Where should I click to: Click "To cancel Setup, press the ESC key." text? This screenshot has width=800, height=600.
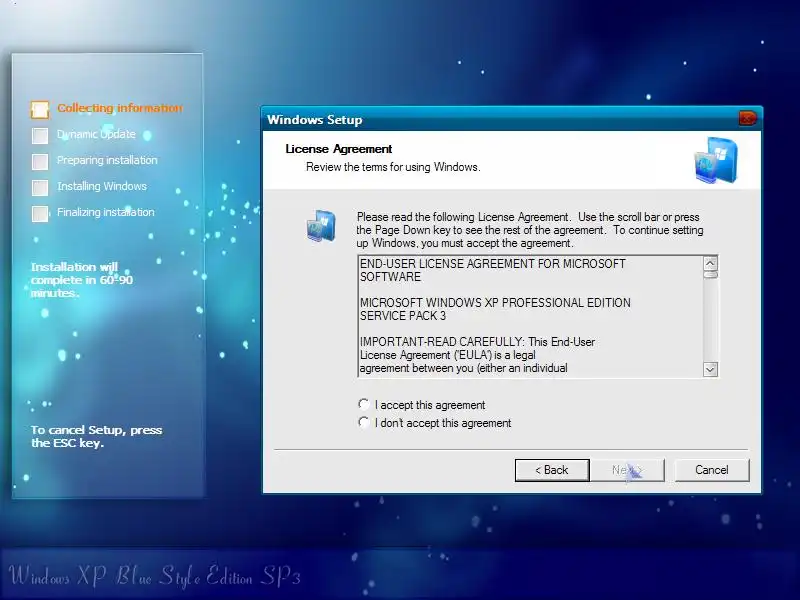pos(96,436)
